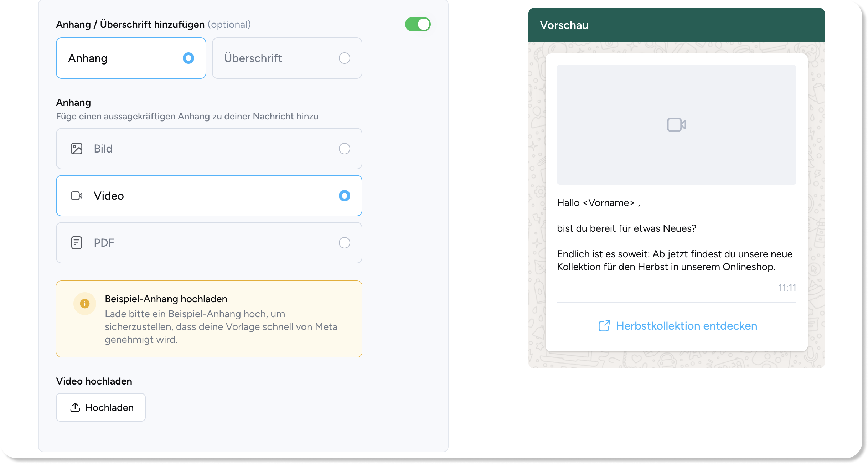The width and height of the screenshot is (868, 464).
Task: Disable the Anhang / Überschrift hinzufügen toggle
Action: (x=418, y=24)
